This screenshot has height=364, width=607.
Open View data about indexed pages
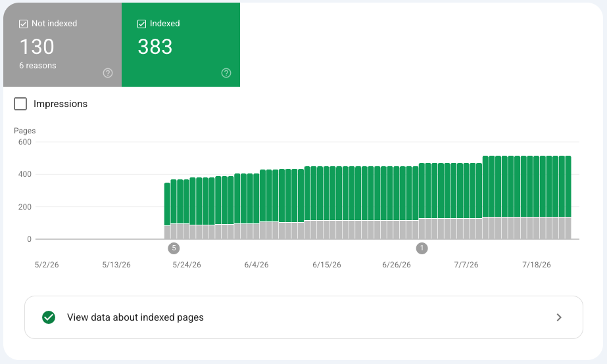pyautogui.click(x=304, y=317)
